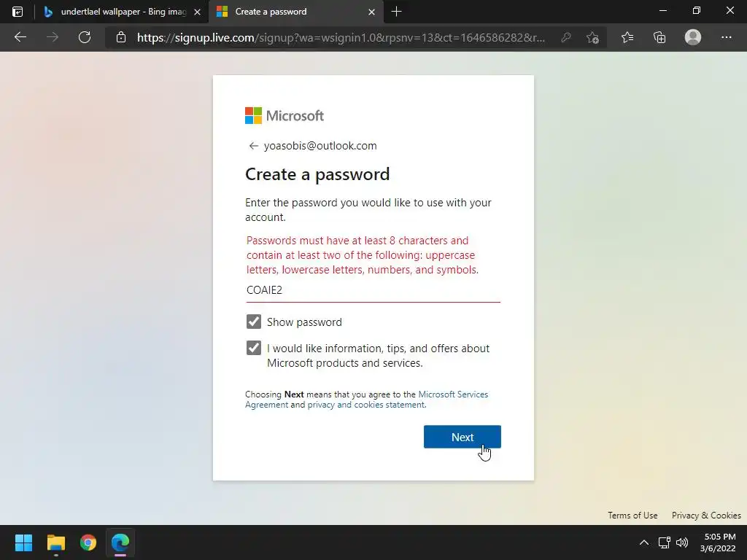The width and height of the screenshot is (747, 560).
Task: Uncheck the Microsoft offers and tips checkbox
Action: point(253,348)
